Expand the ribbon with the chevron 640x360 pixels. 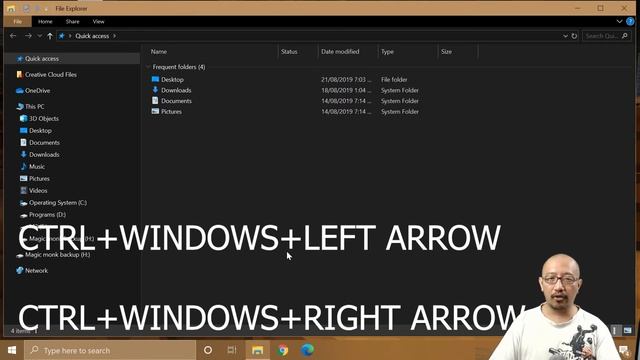coord(620,21)
